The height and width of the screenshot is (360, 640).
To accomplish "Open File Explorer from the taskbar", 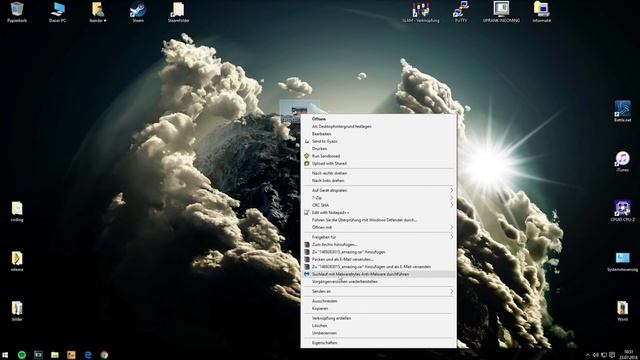I will (55, 355).
